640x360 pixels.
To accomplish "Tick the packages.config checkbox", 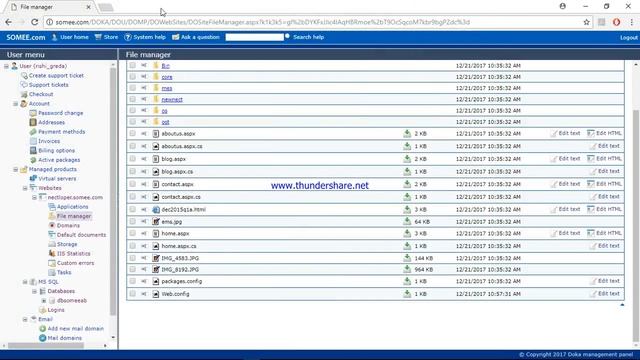I will pyautogui.click(x=132, y=281).
